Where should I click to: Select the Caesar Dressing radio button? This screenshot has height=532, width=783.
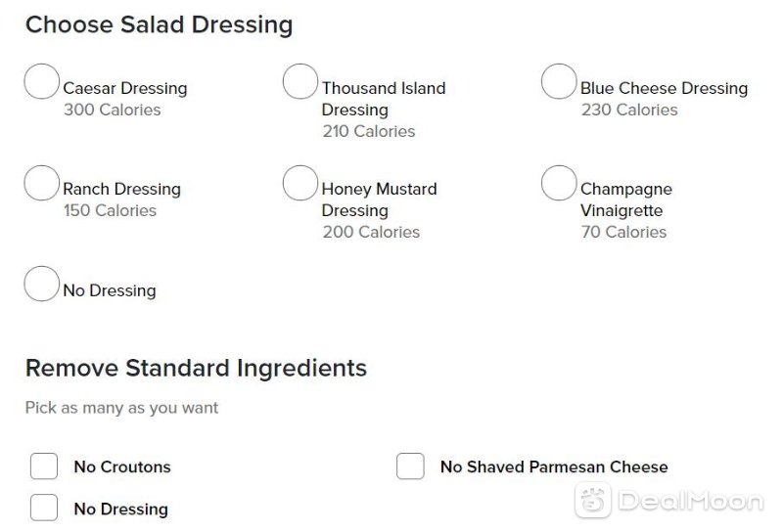tap(42, 81)
